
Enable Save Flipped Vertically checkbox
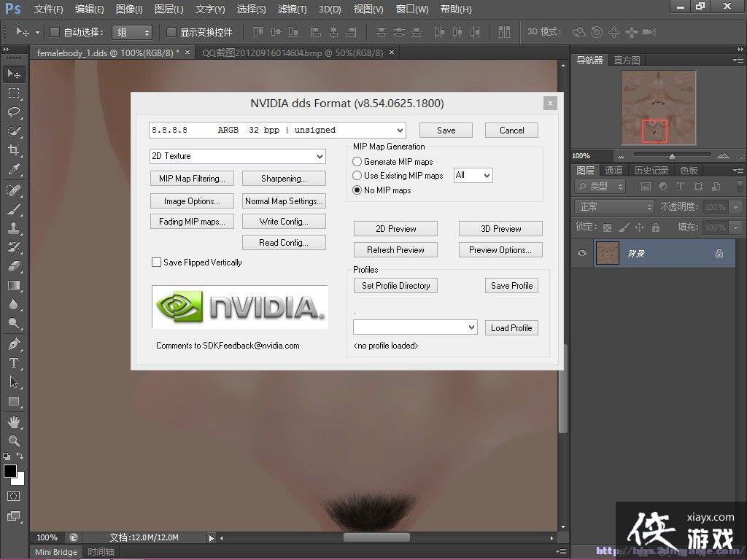tap(156, 262)
